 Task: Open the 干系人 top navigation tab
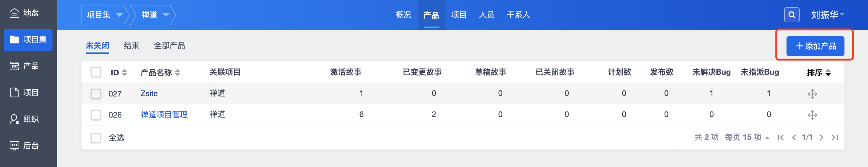pos(518,15)
